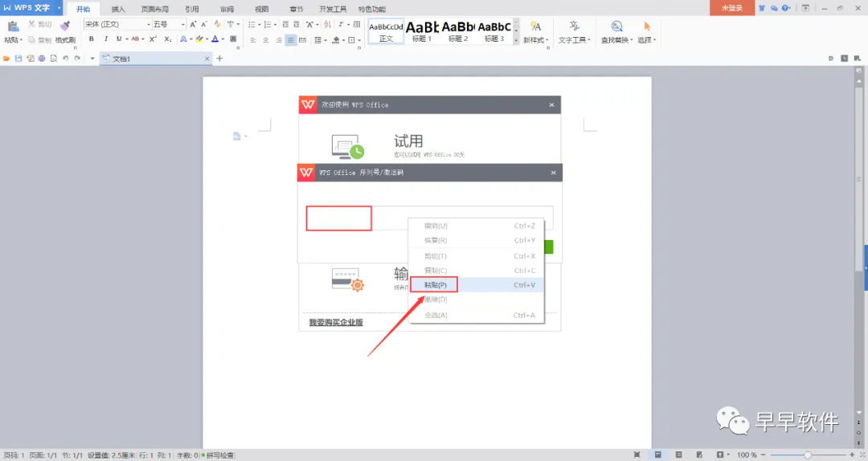Apply the 标题 2 heading style

[x=458, y=31]
